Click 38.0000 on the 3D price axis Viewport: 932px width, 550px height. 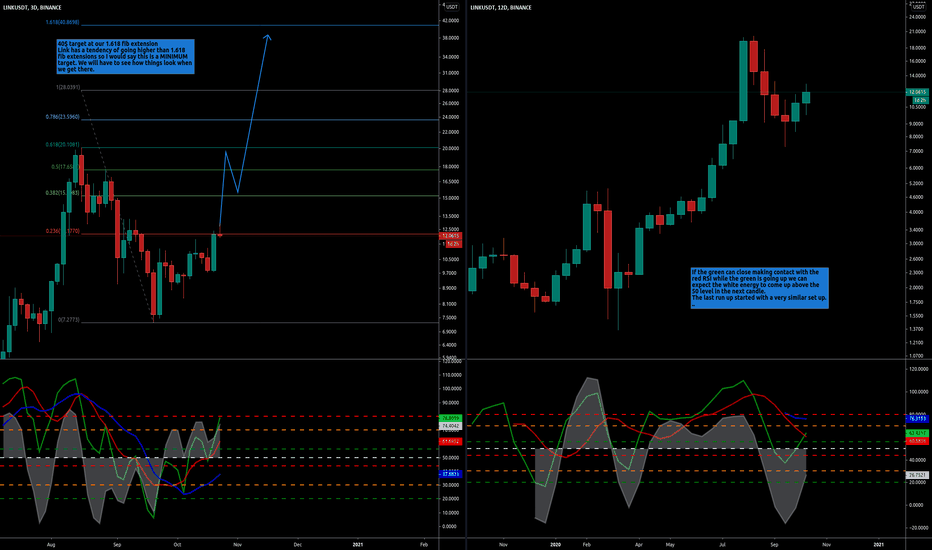click(x=451, y=38)
